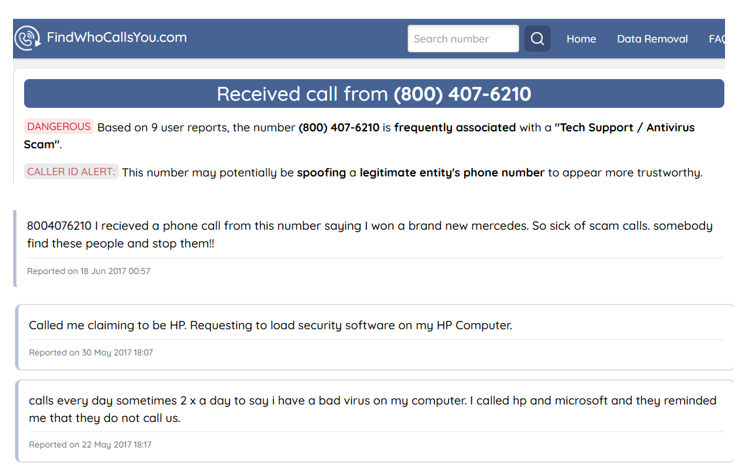Go to the Data Removal page
Viewport: 738px width, 470px height.
click(652, 39)
